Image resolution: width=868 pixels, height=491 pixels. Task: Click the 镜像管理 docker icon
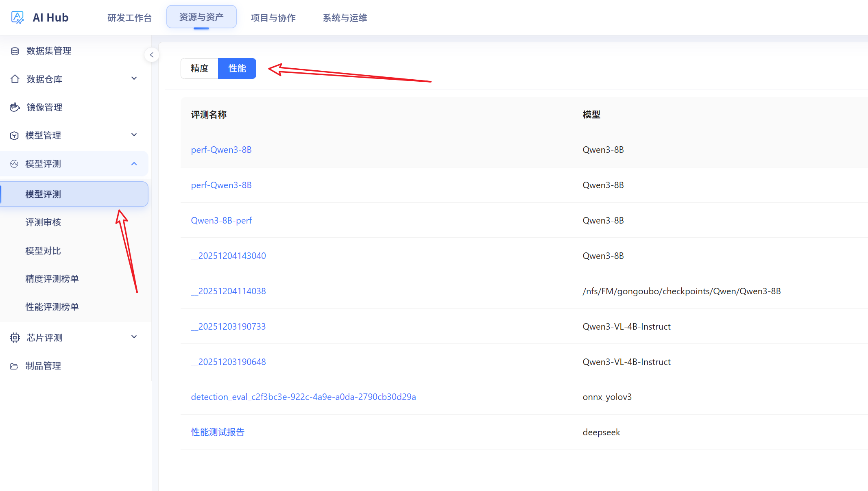(15, 107)
